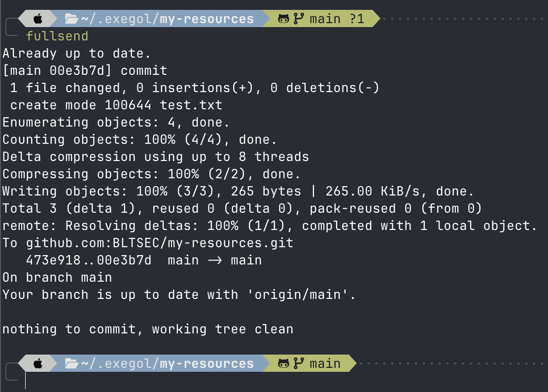
Task: Click 'my-resources' in the first prompt path
Action: click(207, 19)
